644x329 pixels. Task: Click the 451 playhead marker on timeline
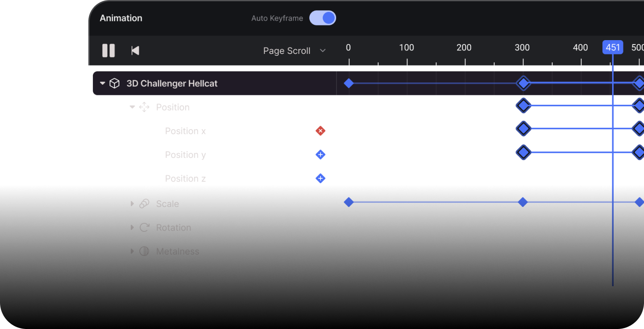(x=613, y=47)
